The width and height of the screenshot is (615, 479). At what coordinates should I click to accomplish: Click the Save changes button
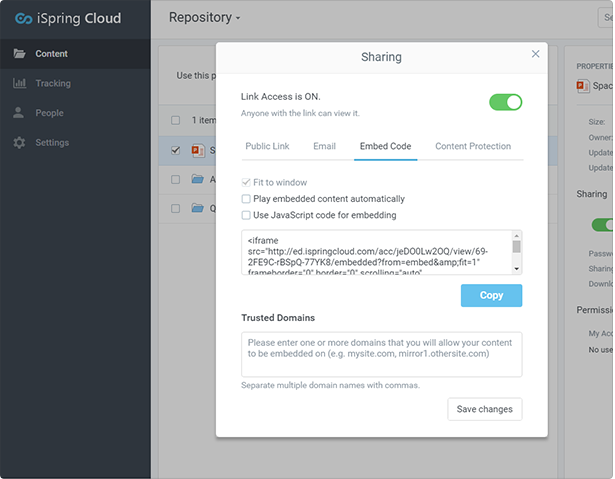pyautogui.click(x=484, y=409)
